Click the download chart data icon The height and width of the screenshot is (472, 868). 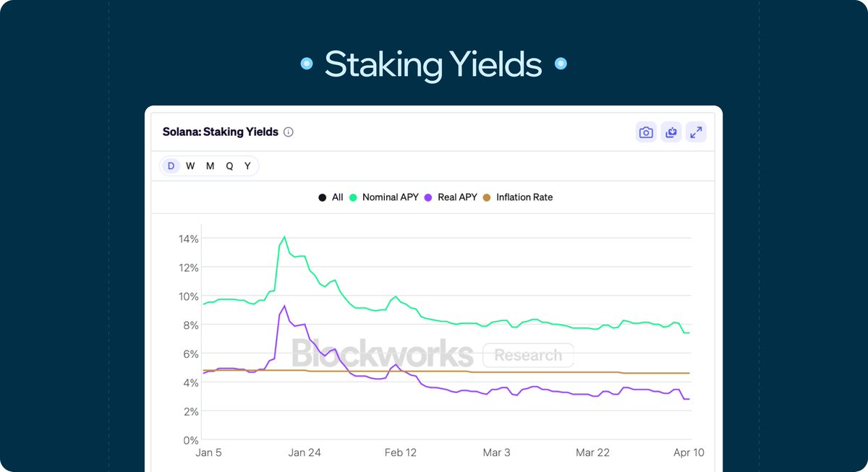(671, 132)
